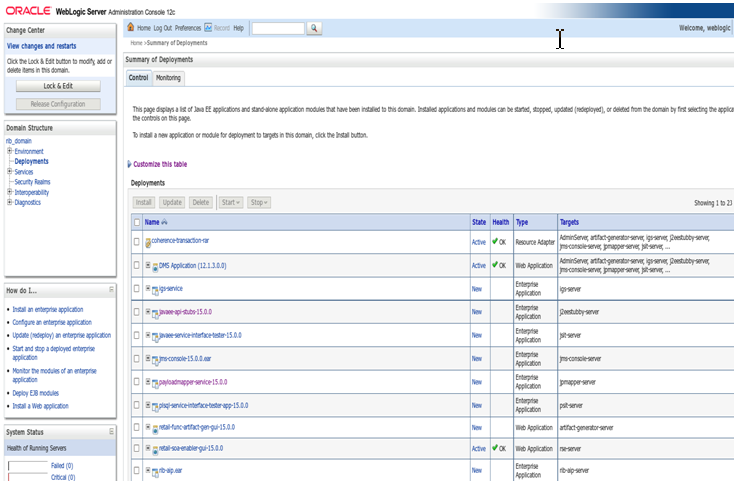Open the Start dropdown button
Image resolution: width=734 pixels, height=482 pixels.
point(231,203)
